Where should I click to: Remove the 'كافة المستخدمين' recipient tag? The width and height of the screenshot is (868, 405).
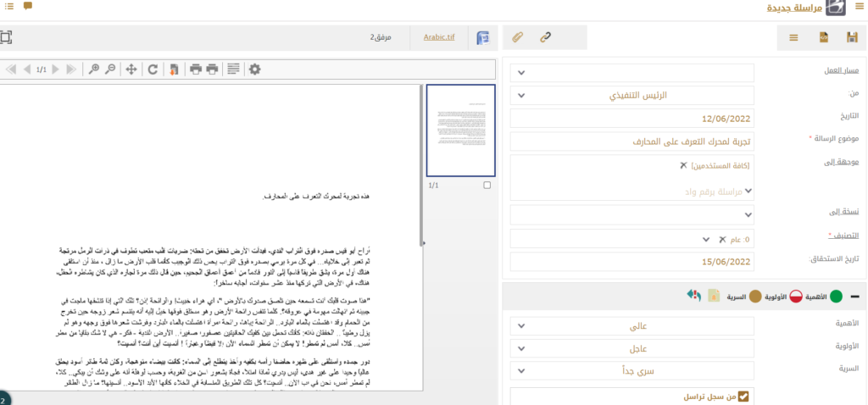coord(683,165)
